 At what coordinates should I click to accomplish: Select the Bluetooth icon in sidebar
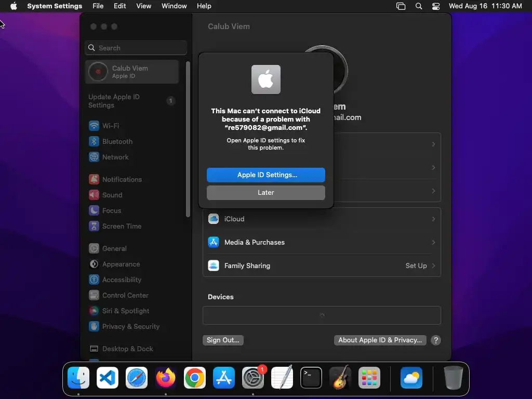point(94,141)
